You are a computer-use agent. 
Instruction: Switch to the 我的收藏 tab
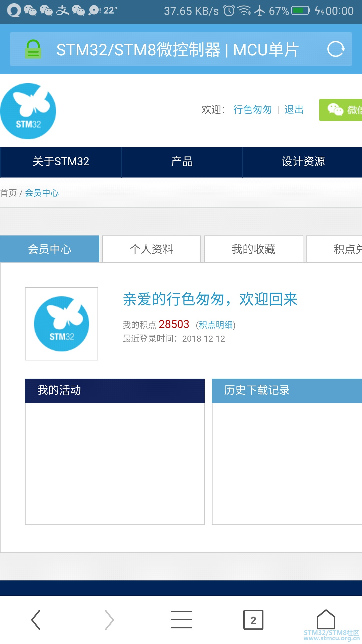pos(253,249)
